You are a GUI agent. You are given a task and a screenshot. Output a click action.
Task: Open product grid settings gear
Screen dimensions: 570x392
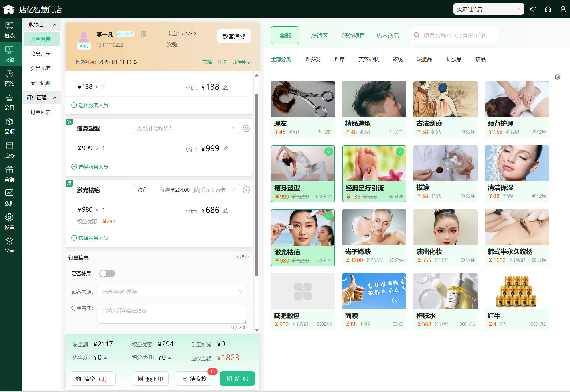557,77
